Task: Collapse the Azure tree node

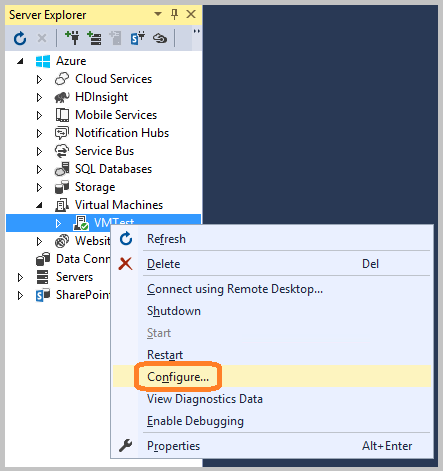Action: 21,61
